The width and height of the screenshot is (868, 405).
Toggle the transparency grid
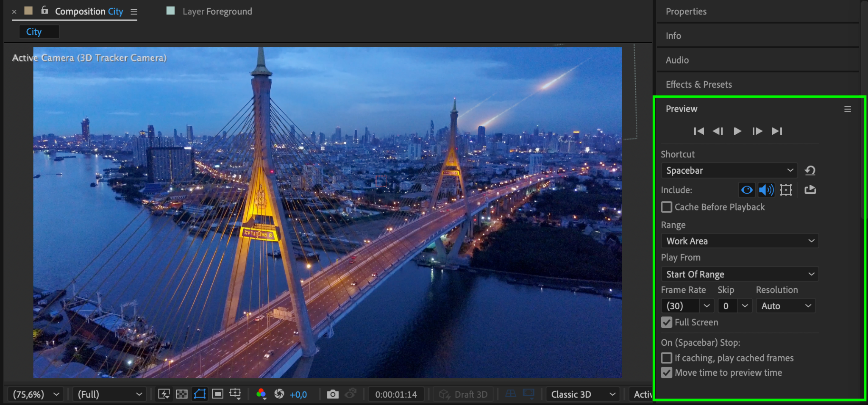[182, 394]
